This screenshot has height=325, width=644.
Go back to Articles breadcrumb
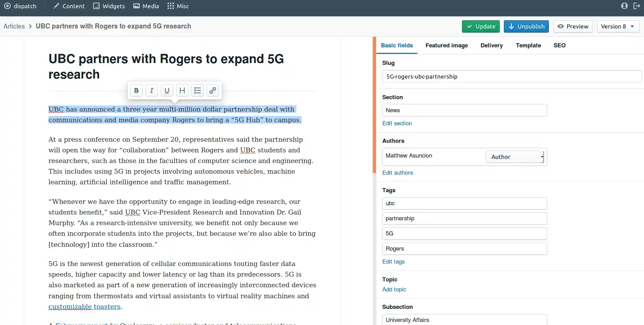click(14, 26)
